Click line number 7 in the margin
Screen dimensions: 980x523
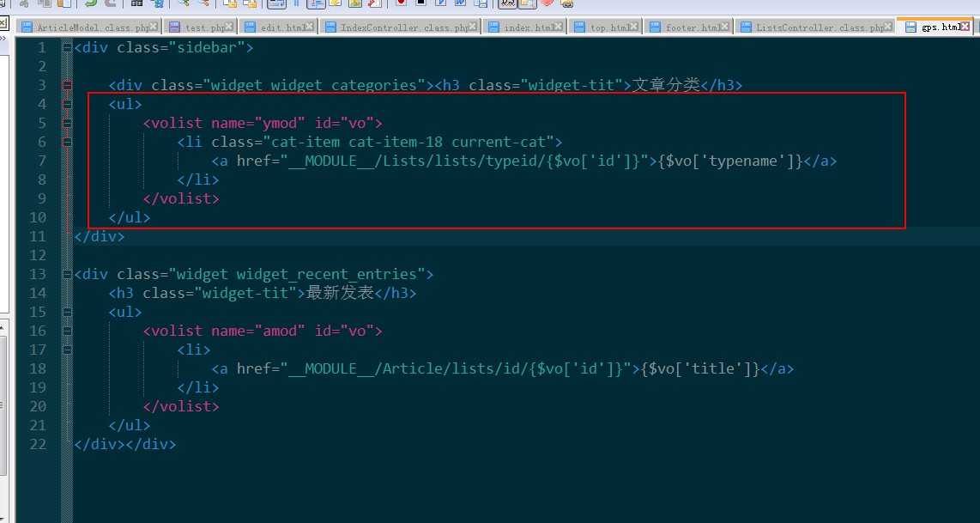42,161
